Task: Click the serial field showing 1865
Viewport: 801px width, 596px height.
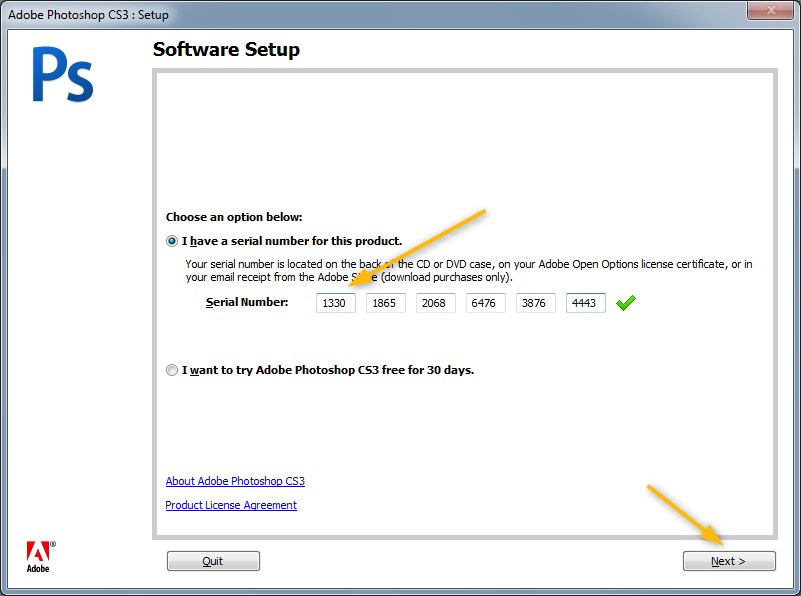Action: (385, 302)
